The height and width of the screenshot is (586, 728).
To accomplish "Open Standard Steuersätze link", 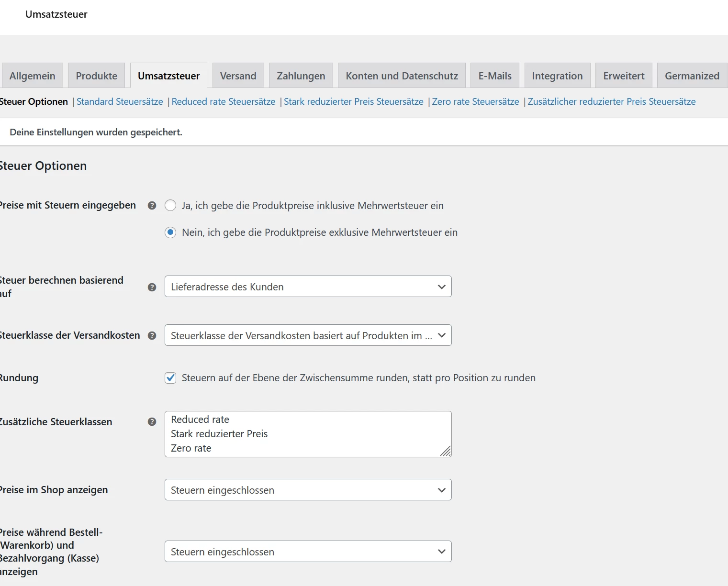I will point(120,102).
